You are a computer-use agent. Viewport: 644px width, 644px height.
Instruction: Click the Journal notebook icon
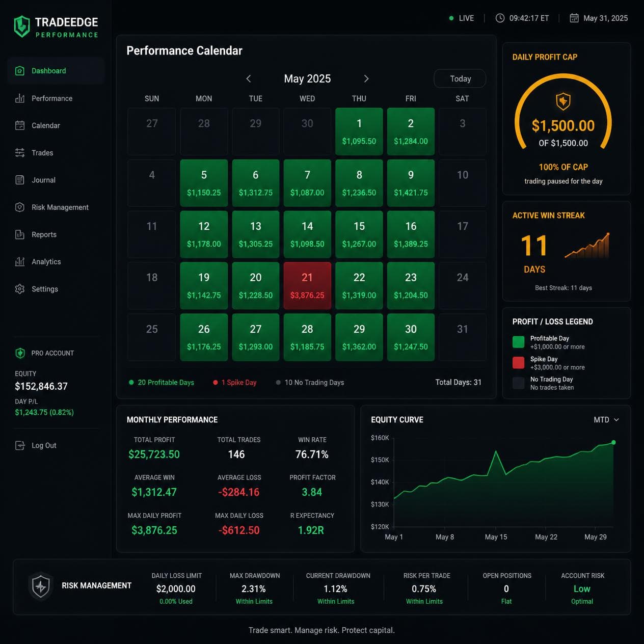pos(20,180)
